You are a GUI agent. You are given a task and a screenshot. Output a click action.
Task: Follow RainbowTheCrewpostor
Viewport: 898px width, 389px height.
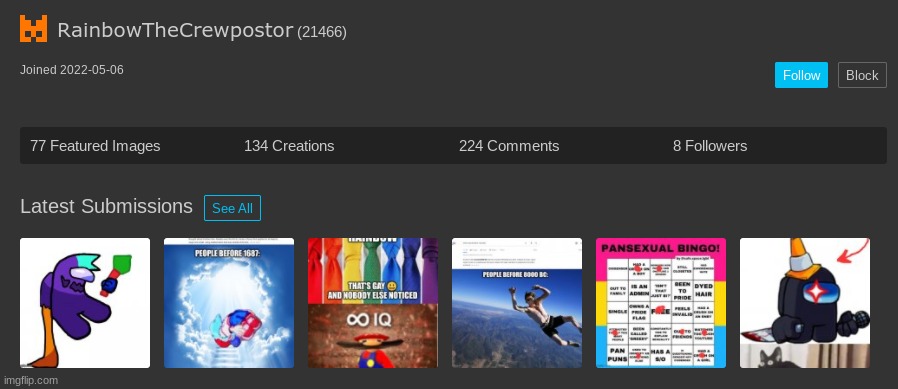801,75
